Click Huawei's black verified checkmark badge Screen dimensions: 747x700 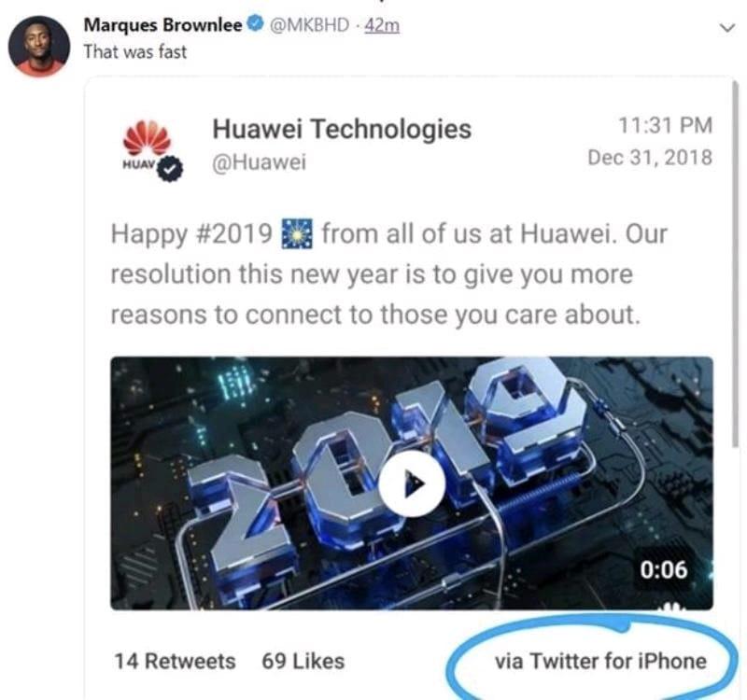(170, 168)
